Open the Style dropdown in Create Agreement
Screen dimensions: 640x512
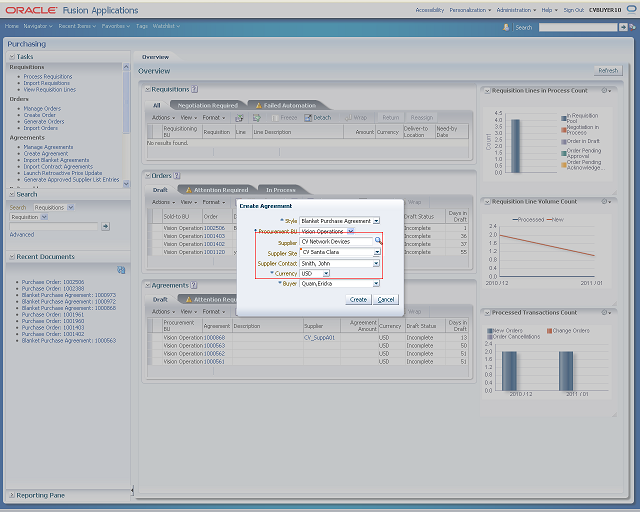(x=376, y=221)
